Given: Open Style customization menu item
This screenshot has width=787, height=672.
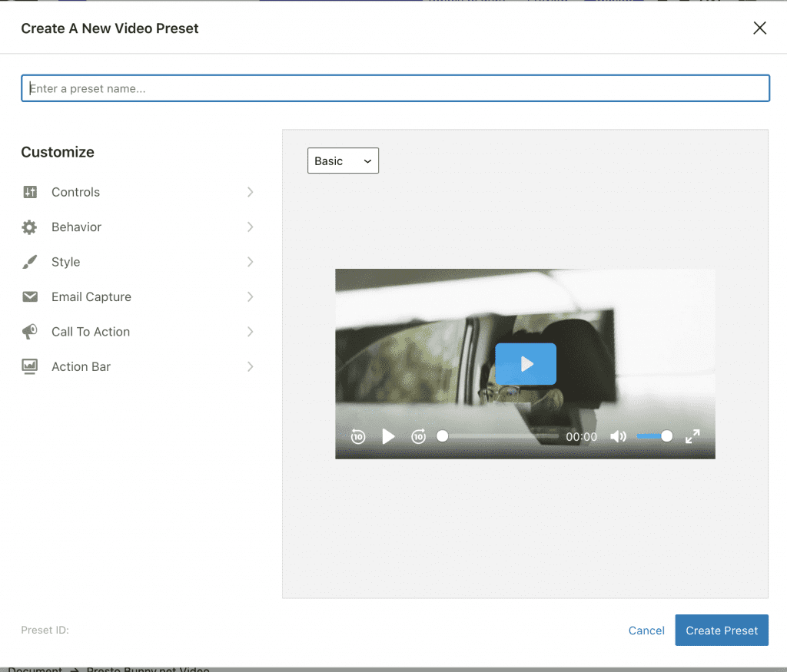Looking at the screenshot, I should 138,262.
